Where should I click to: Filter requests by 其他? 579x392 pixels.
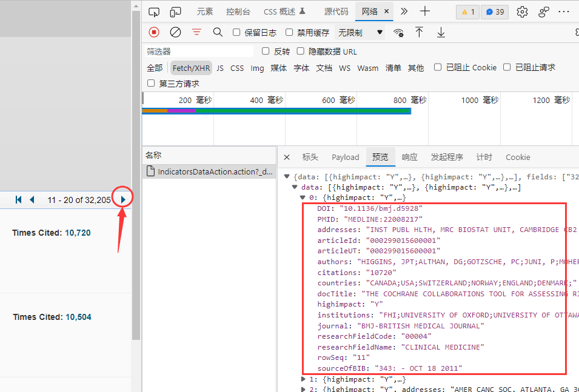[x=415, y=68]
